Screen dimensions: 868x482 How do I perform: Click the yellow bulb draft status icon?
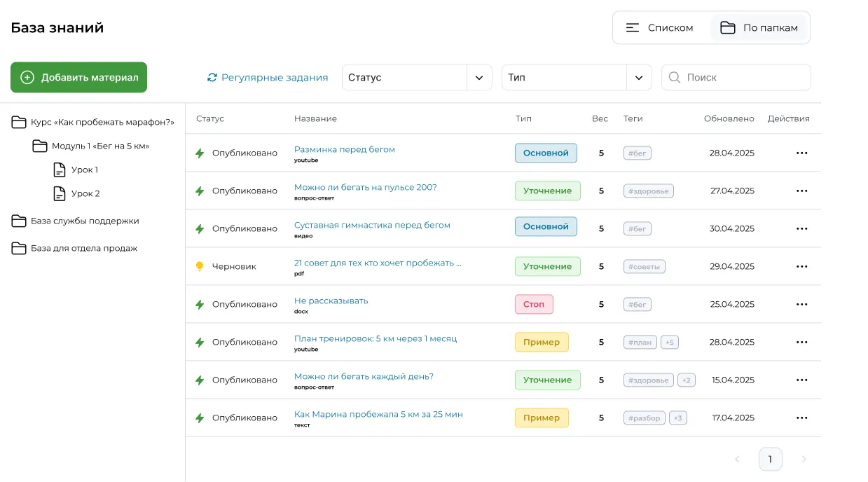coord(200,266)
